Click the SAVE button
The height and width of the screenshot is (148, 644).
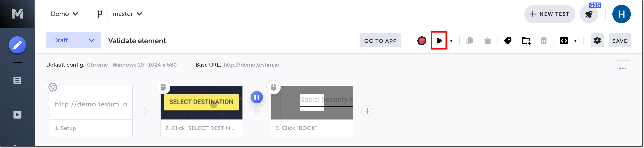(619, 41)
